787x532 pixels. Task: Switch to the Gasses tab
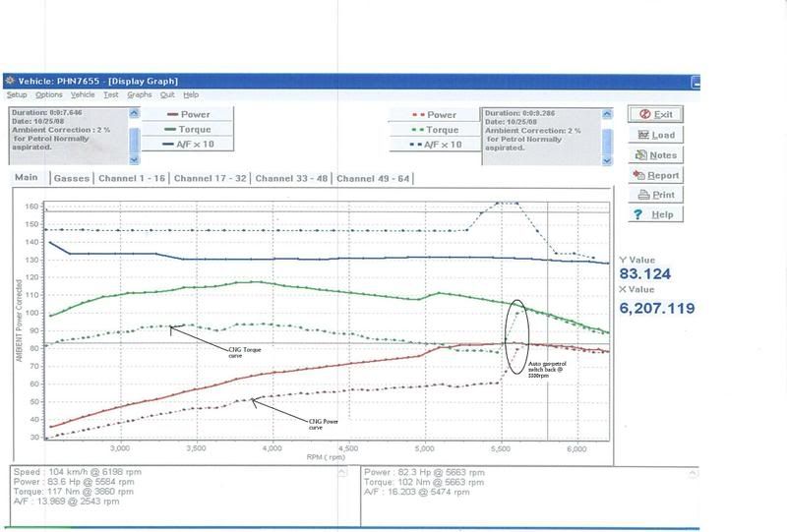coord(72,178)
